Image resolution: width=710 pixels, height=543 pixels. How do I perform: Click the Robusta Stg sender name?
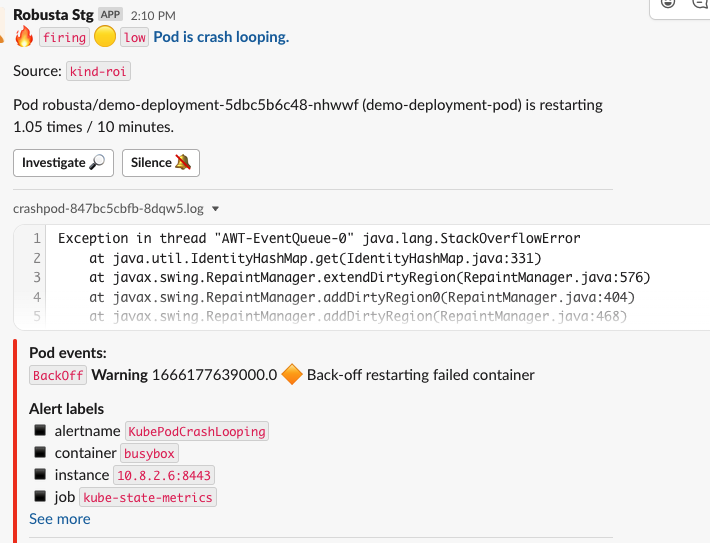click(x=53, y=15)
